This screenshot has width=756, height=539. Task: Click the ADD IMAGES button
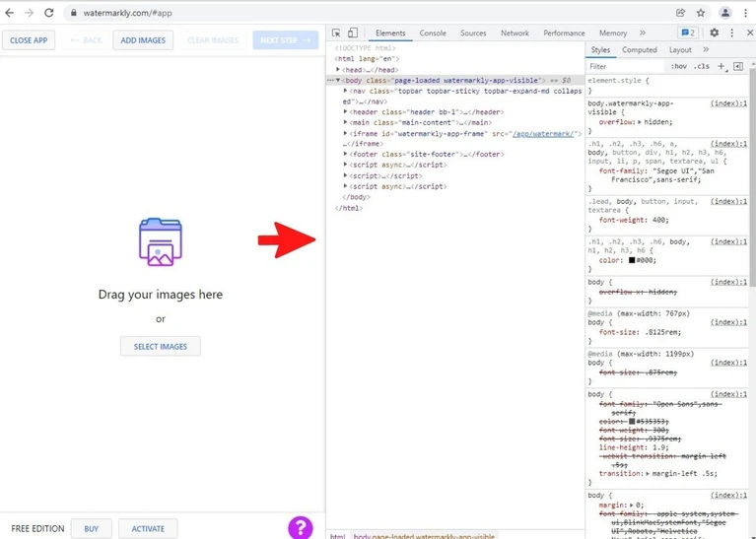click(x=143, y=40)
